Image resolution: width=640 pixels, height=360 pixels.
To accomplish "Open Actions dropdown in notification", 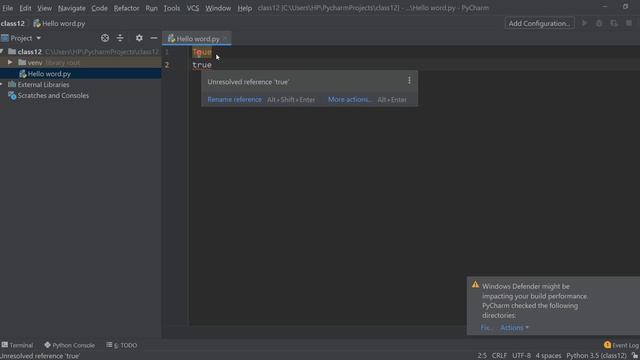I will [514, 327].
